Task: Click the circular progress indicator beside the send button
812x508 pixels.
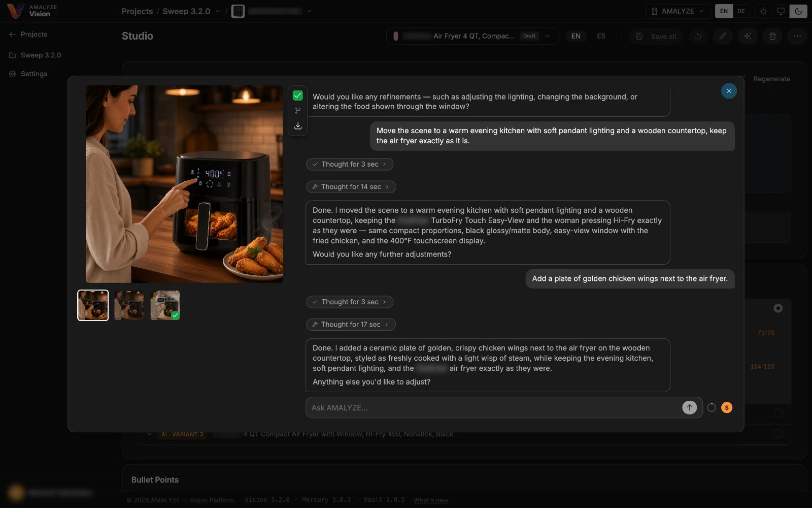Action: [x=712, y=407]
